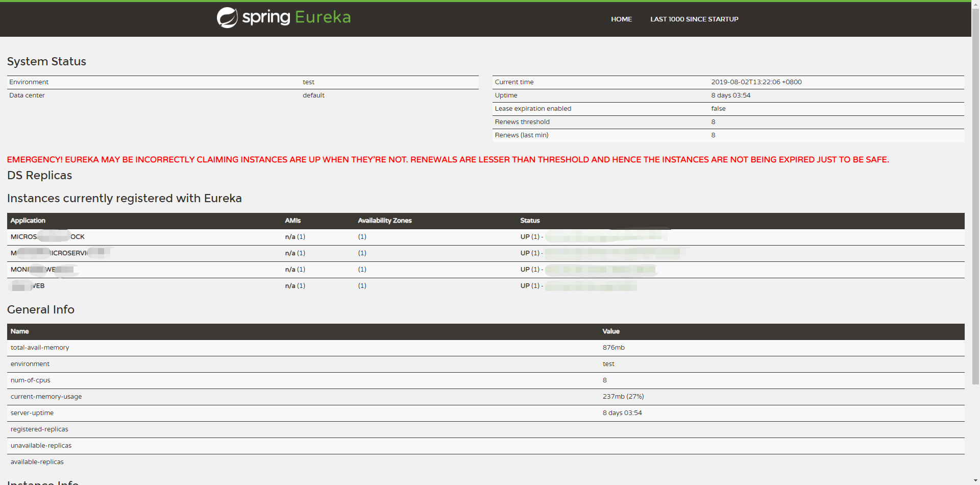Viewport: 980px width, 485px height.
Task: Select the server-uptime value cell
Action: tap(621, 413)
